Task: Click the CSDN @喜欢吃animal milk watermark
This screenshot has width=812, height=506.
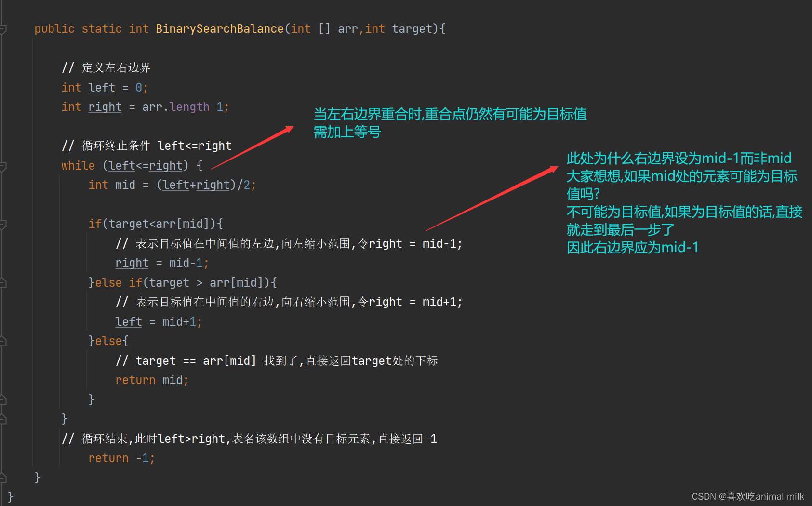Action: pyautogui.click(x=748, y=496)
